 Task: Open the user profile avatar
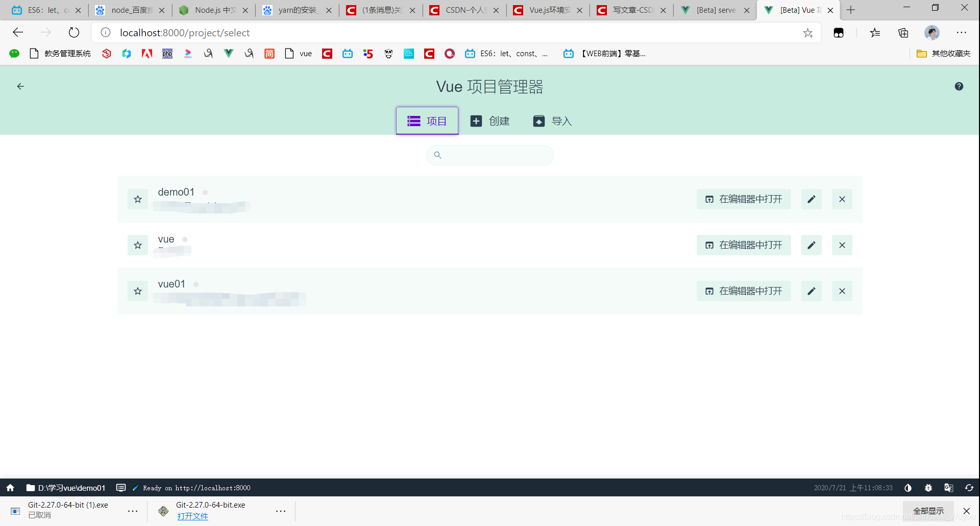point(932,33)
